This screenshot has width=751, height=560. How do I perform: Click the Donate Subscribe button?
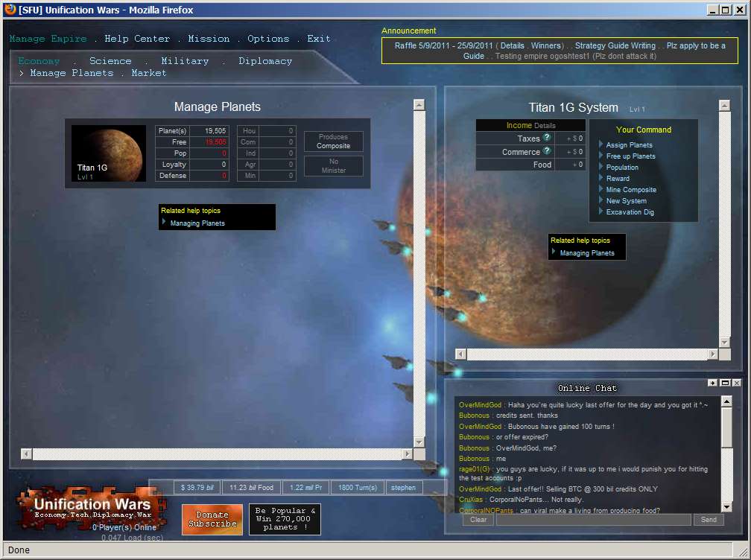212,519
